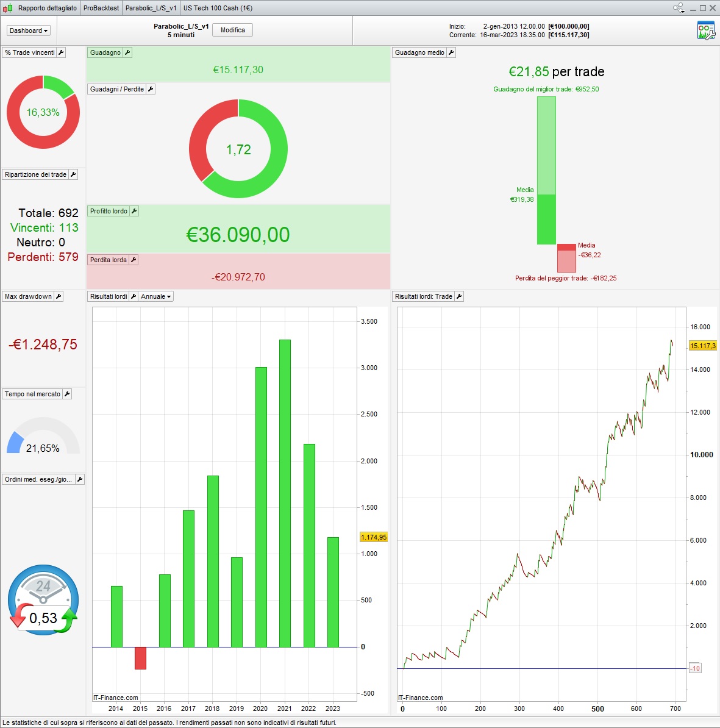720x728 pixels.
Task: Click the 2021 bar in annual chart
Action: [x=285, y=493]
